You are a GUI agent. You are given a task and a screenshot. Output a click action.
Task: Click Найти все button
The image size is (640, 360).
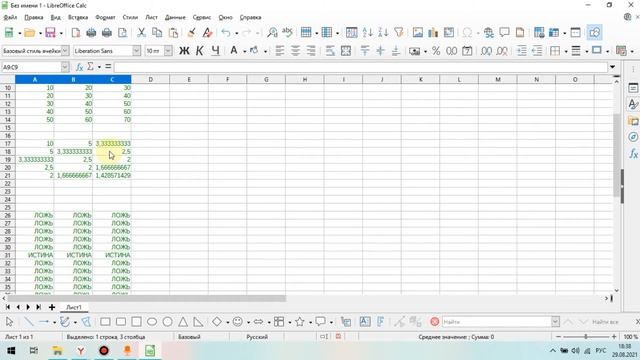point(605,322)
